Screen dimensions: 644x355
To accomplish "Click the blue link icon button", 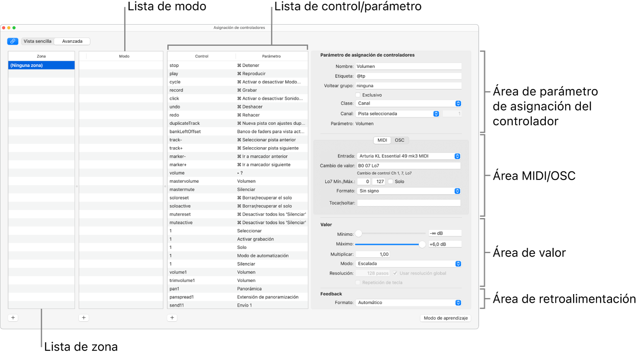I will [13, 41].
